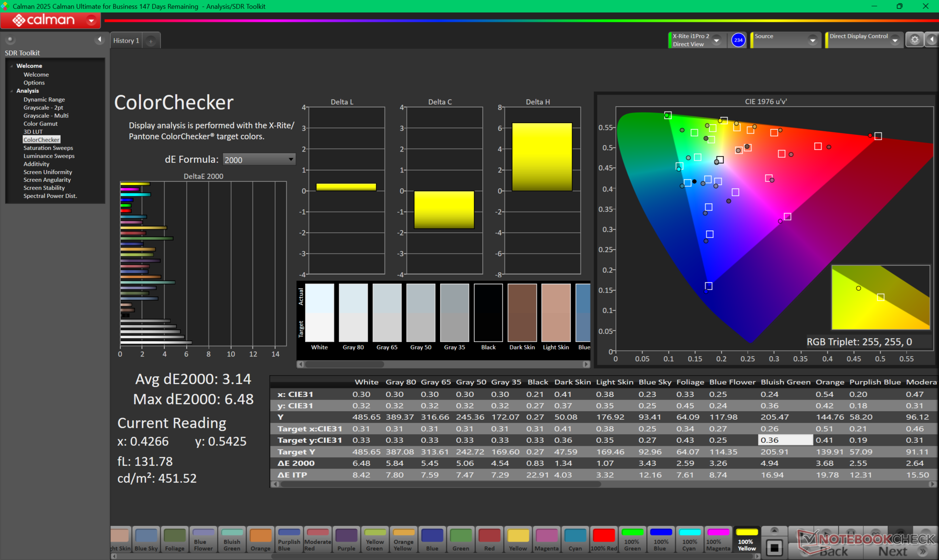Expand the X-Rite i1Pro 2 meter dropdown
Viewport: 939px width, 560px height.
(716, 41)
